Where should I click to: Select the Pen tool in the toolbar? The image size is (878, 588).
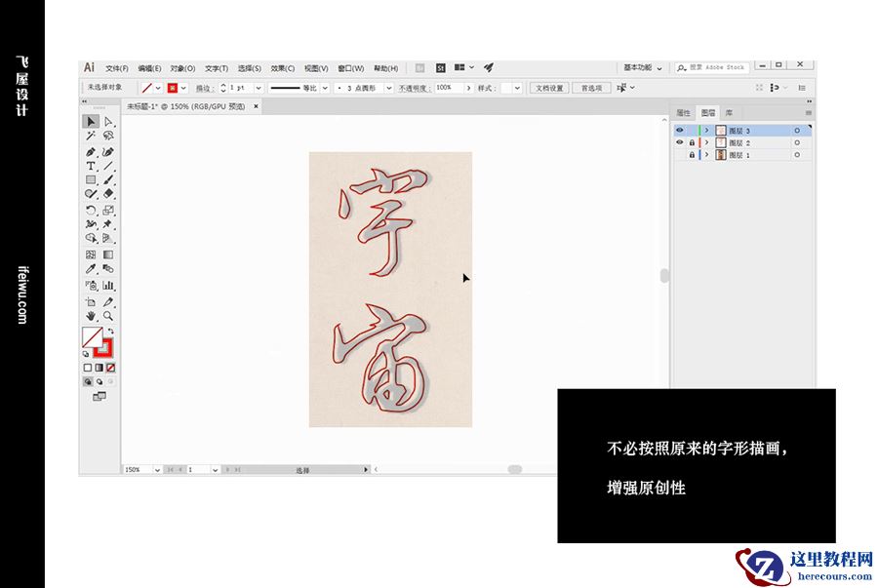coord(91,151)
